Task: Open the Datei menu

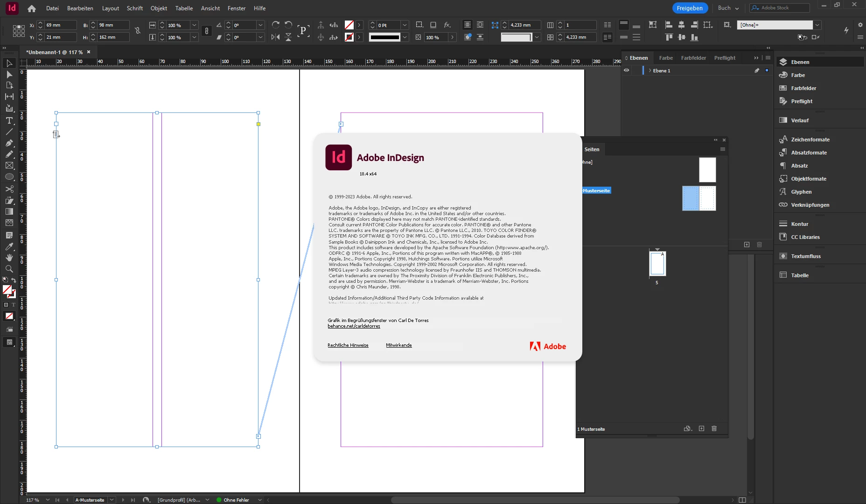Action: coord(53,8)
